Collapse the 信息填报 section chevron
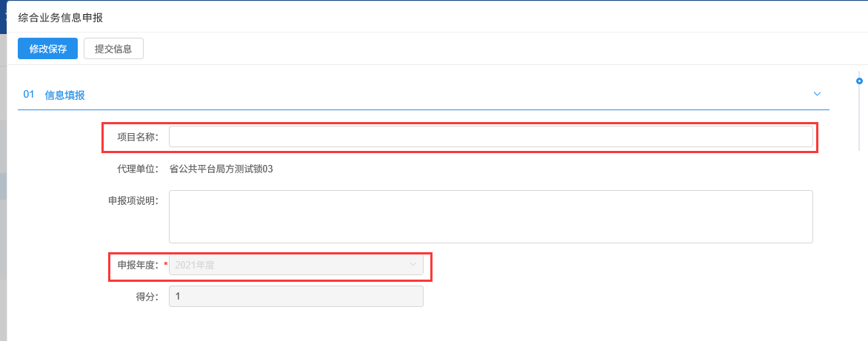The image size is (868, 341). click(x=817, y=94)
